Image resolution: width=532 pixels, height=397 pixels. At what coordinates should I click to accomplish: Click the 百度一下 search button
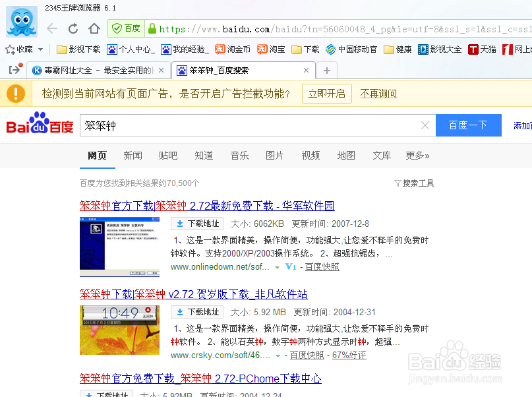point(469,125)
